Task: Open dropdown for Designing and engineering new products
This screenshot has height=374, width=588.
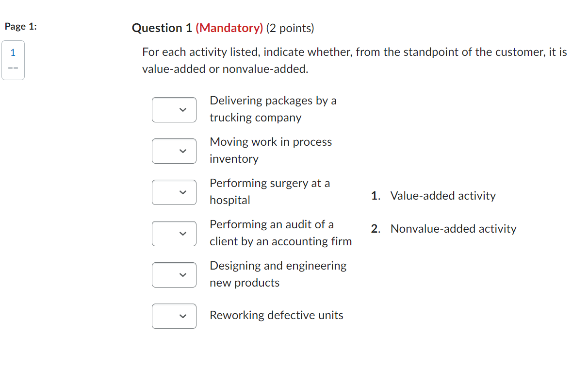Action: (174, 275)
